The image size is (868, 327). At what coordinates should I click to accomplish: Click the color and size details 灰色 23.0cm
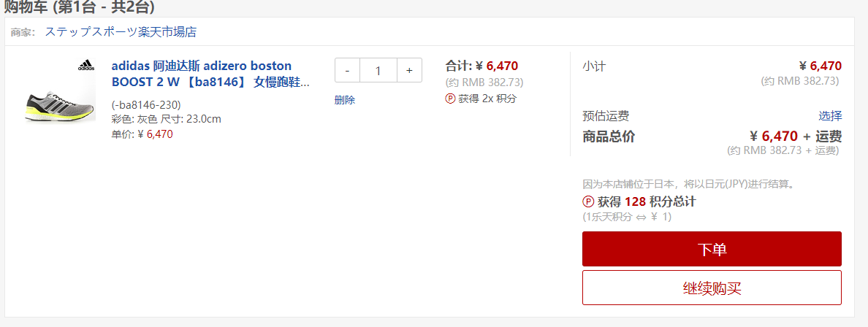[x=166, y=119]
